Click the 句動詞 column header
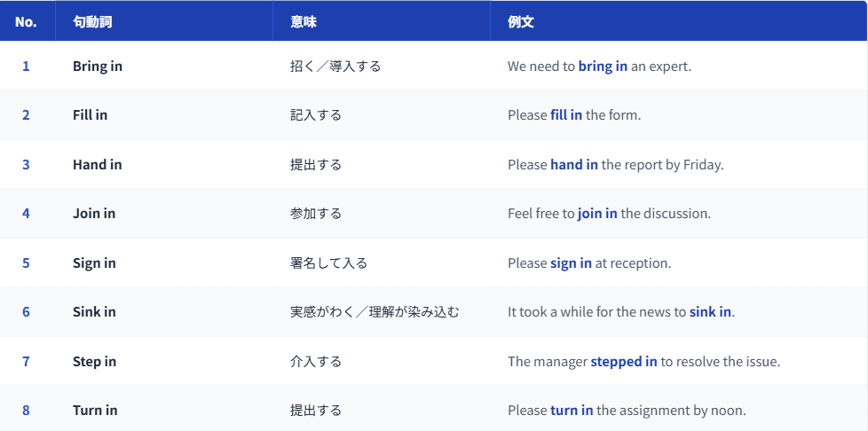868x431 pixels. 92,21
